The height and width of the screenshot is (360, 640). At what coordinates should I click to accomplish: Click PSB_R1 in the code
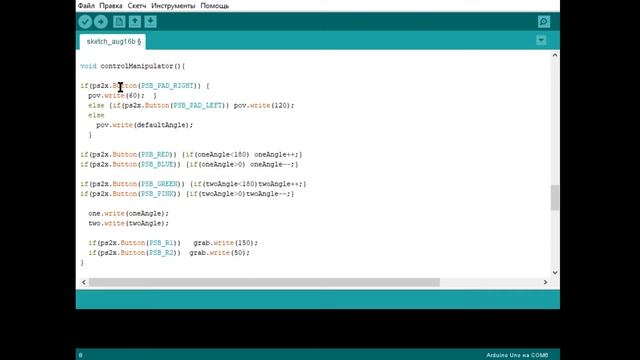[x=161, y=243]
